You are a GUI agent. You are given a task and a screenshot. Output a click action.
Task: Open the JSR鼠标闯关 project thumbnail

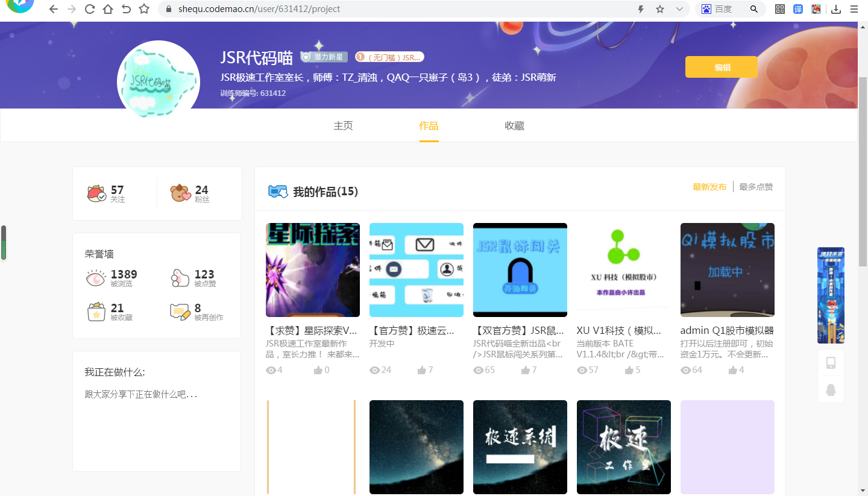pos(520,270)
